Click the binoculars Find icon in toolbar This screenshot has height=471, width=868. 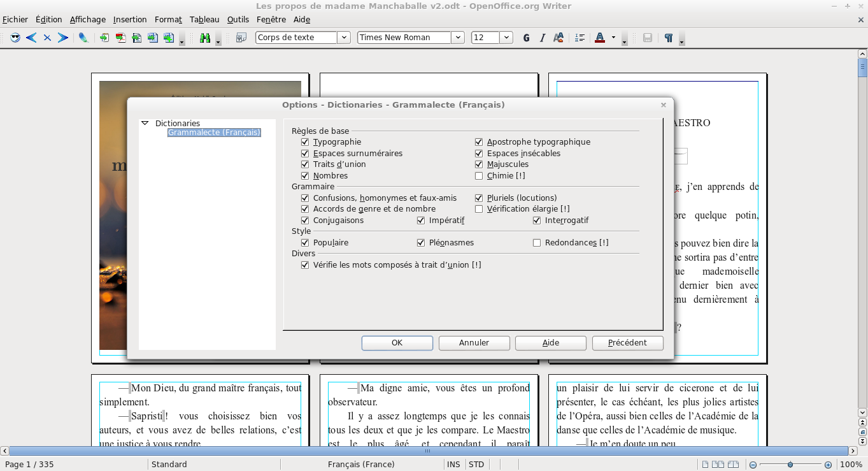[205, 38]
